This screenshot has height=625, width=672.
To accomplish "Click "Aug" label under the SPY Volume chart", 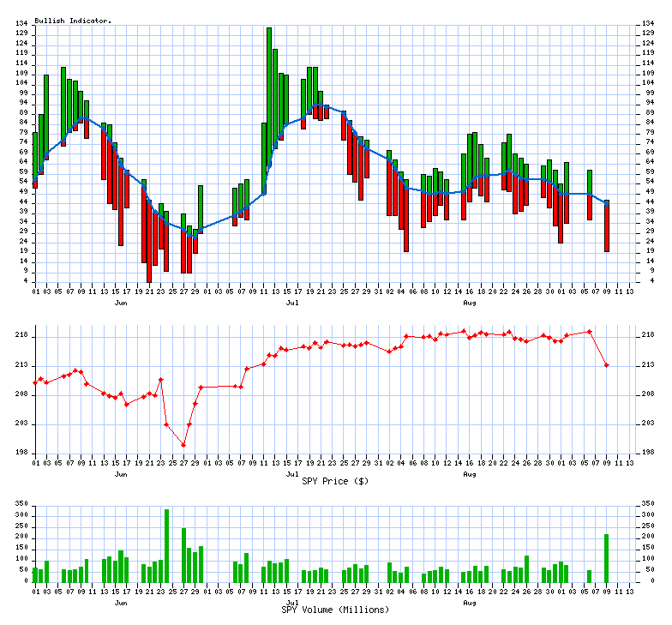I will (469, 603).
